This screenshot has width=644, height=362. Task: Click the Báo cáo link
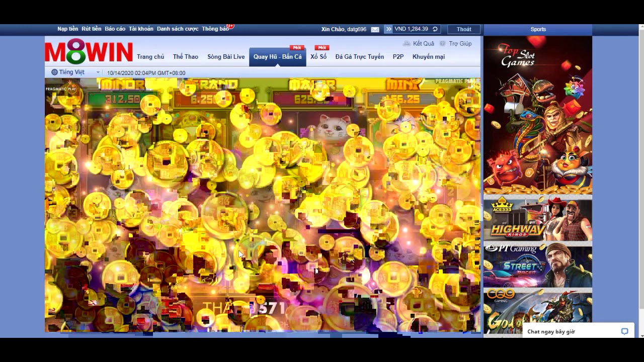(x=115, y=29)
